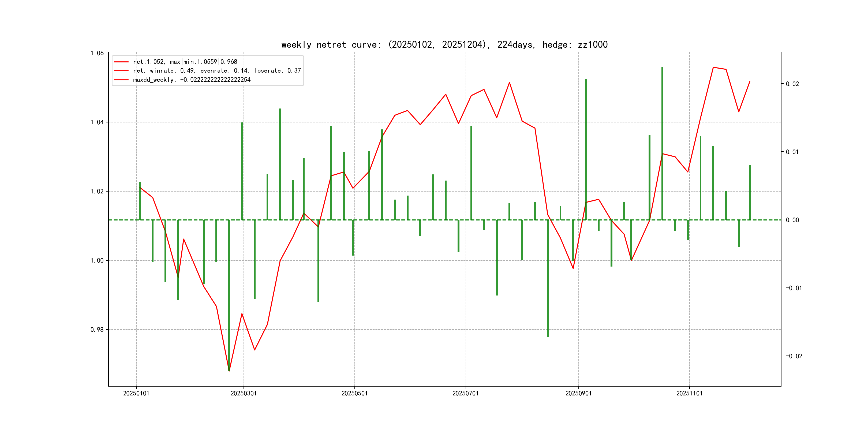Click the red curve's lowest point near 0.968
The height and width of the screenshot is (434, 868).
pos(229,371)
